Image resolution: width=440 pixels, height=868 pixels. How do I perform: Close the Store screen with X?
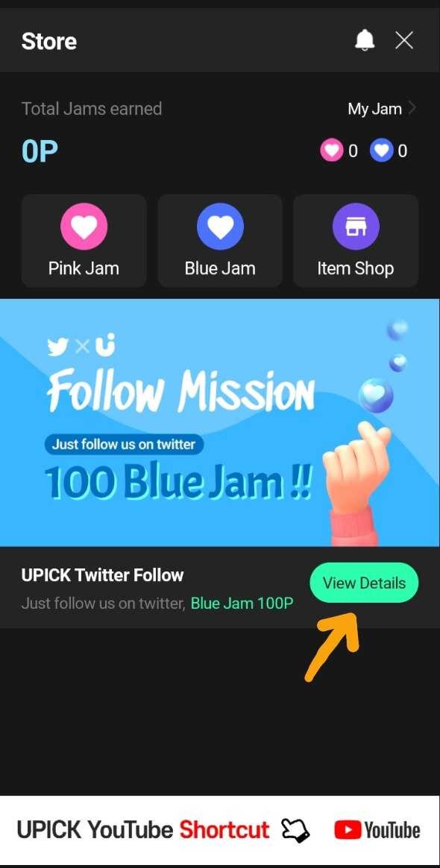pos(404,39)
